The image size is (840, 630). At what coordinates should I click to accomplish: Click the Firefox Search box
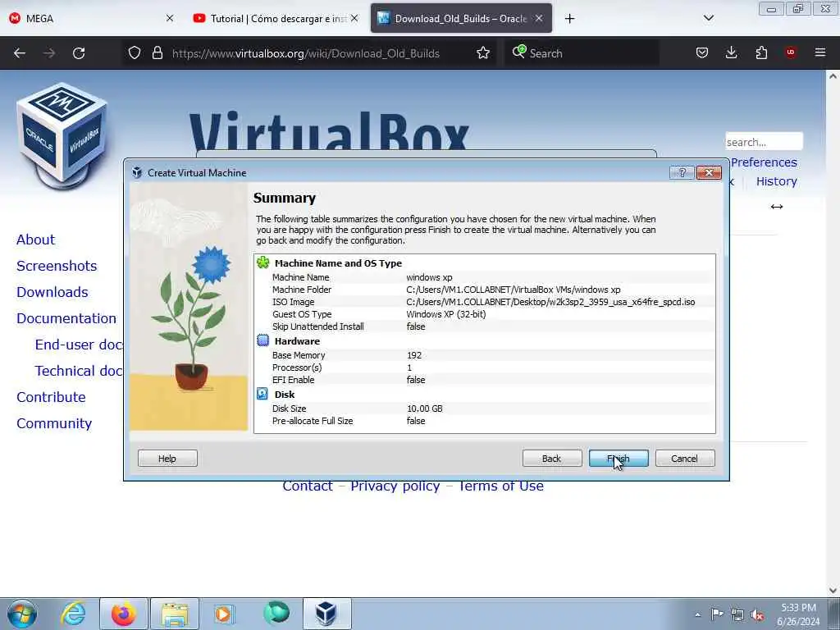[582, 53]
